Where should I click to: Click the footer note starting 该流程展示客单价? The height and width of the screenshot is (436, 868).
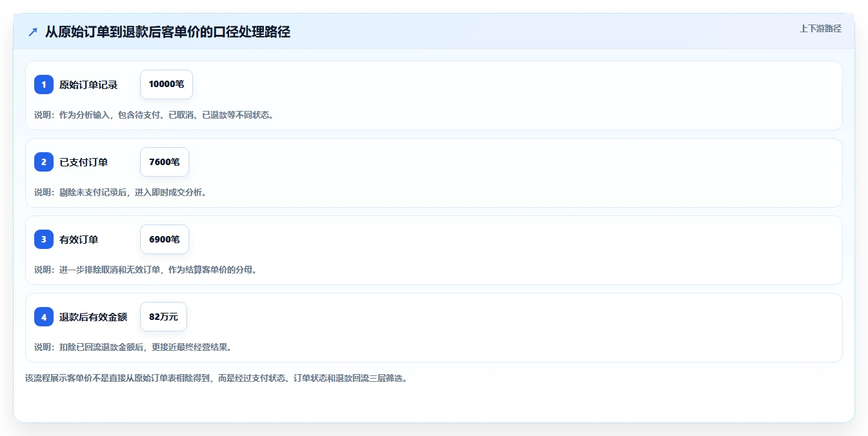pyautogui.click(x=216, y=378)
